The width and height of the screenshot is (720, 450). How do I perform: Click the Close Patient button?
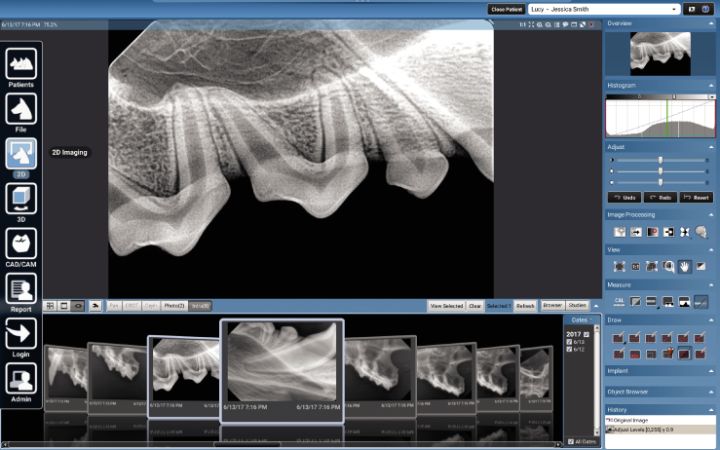tap(506, 9)
